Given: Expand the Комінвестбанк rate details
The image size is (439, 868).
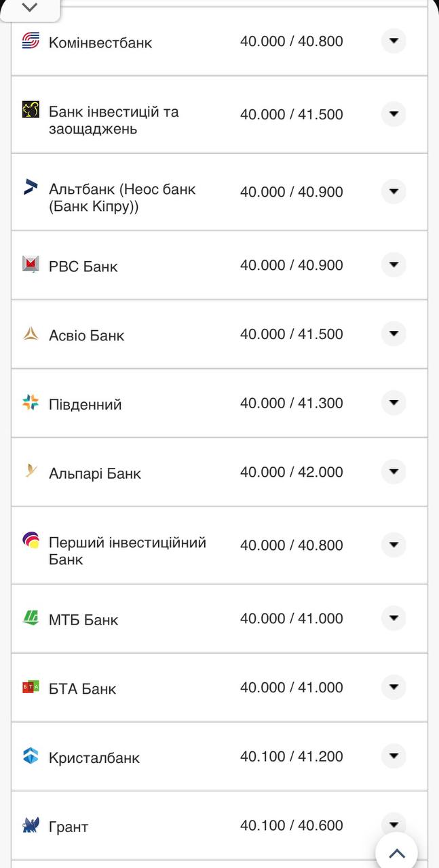Looking at the screenshot, I should pyautogui.click(x=394, y=41).
